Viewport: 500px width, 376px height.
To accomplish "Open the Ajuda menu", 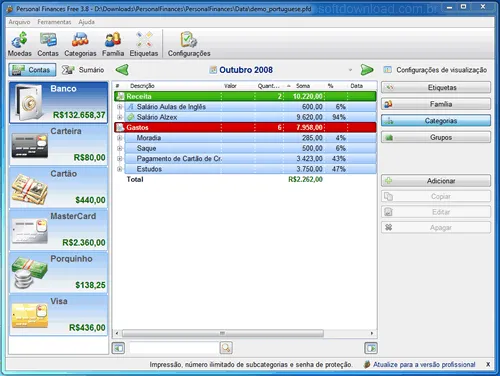I will (86, 22).
